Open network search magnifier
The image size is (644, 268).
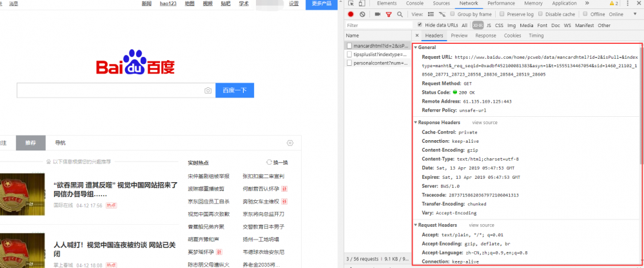[x=400, y=14]
